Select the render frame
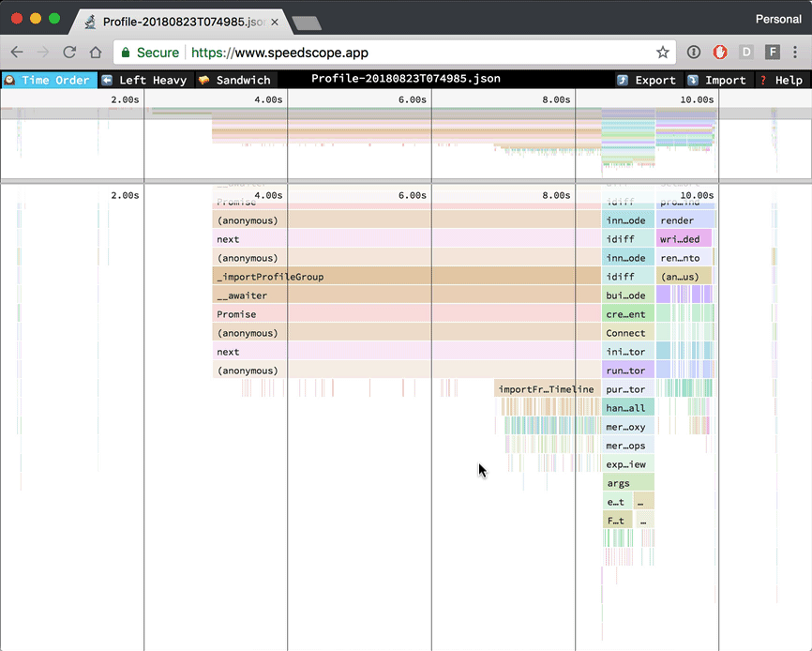Image resolution: width=812 pixels, height=651 pixels. point(685,220)
